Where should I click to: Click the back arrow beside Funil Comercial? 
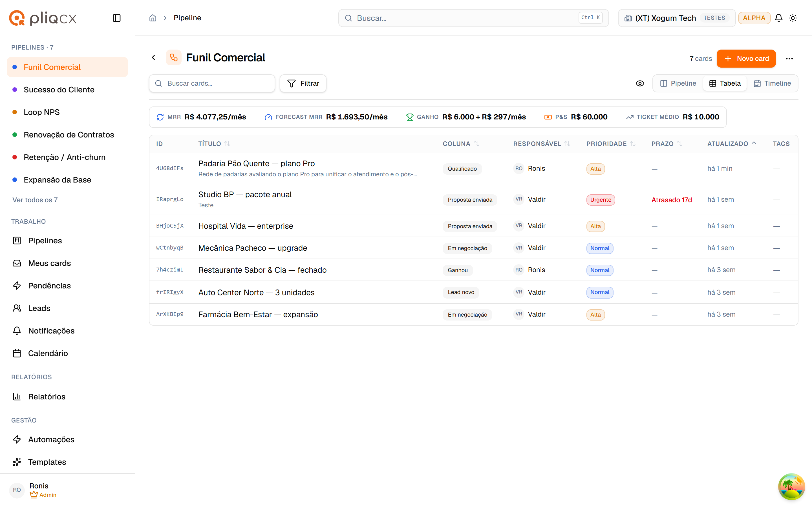pos(154,58)
